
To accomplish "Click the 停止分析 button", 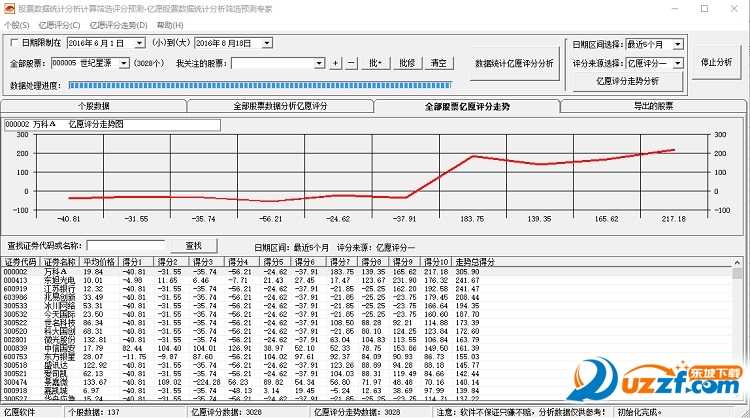I will [716, 62].
